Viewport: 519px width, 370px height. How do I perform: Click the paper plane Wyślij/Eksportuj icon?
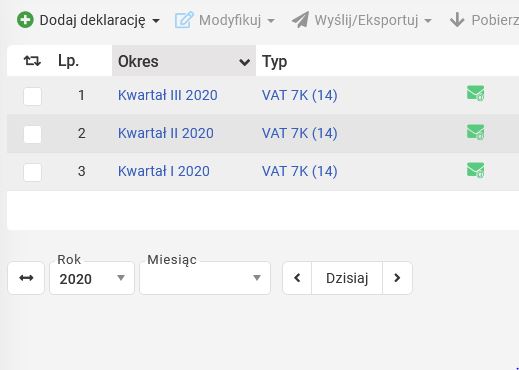pos(300,20)
